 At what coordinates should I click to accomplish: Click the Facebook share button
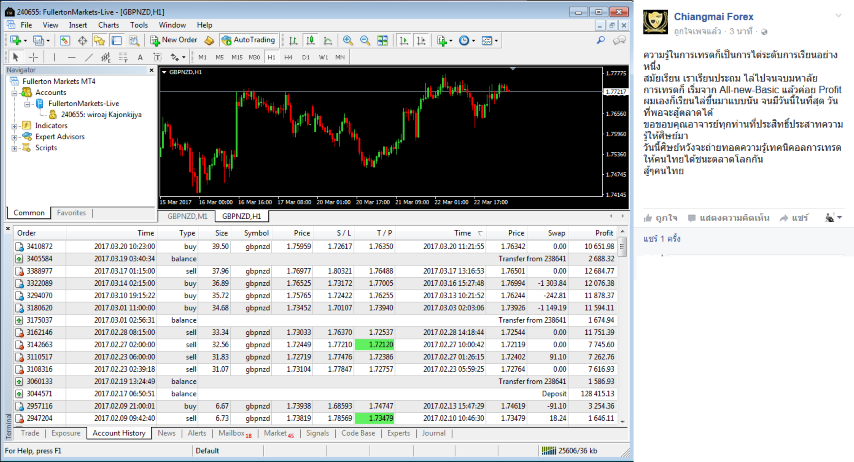point(794,218)
